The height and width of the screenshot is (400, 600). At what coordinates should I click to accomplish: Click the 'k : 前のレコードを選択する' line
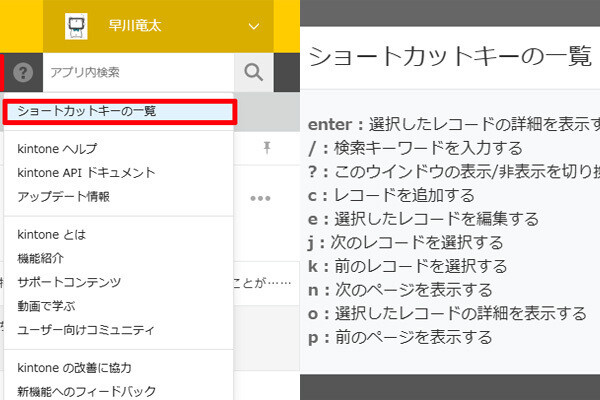pyautogui.click(x=408, y=267)
